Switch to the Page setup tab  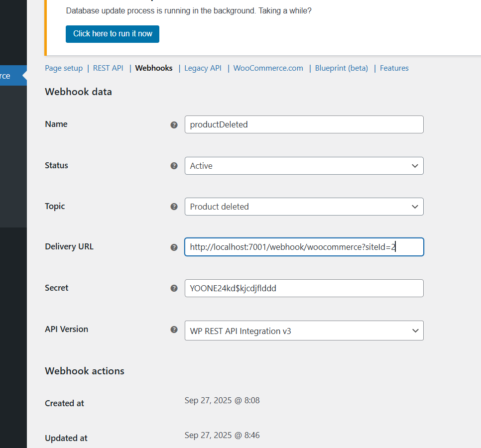[64, 68]
